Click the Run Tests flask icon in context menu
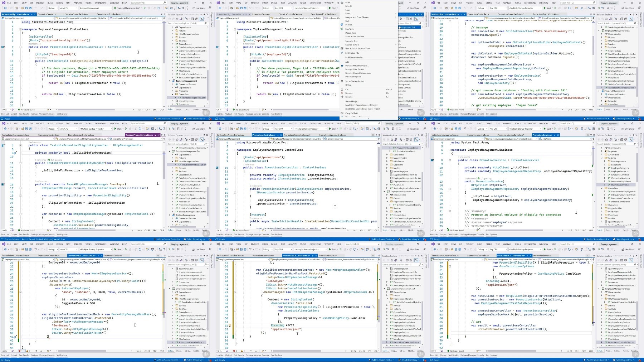This screenshot has height=362, width=644. point(342,29)
